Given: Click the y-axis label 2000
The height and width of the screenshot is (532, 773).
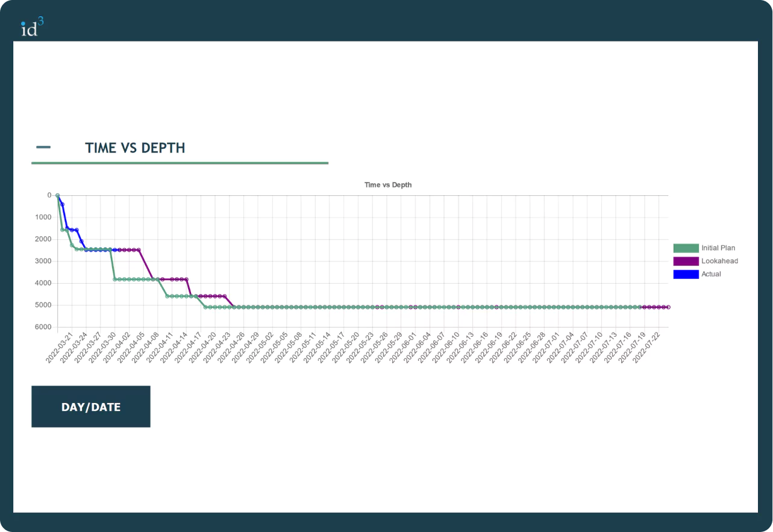Looking at the screenshot, I should 44,239.
